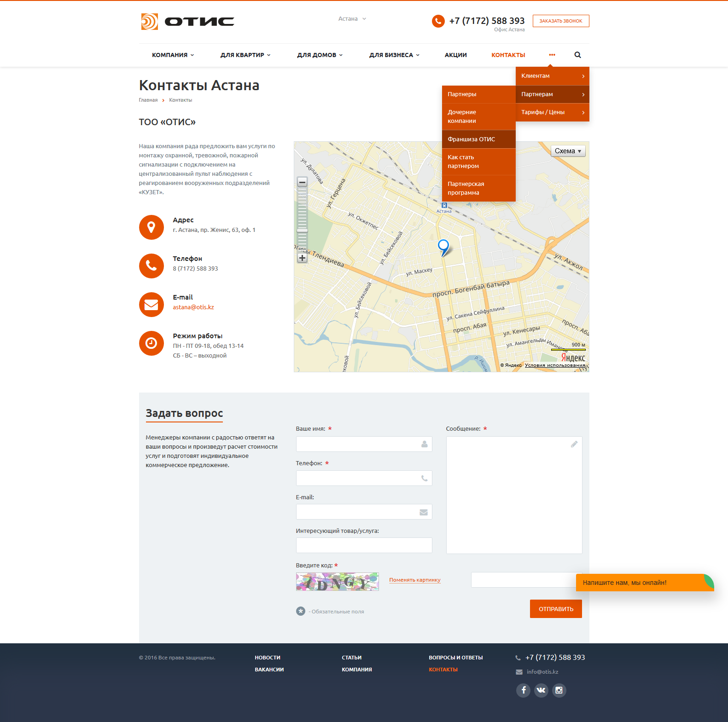This screenshot has height=722, width=728.
Task: Click the orange phone icon in the header
Action: coord(438,21)
